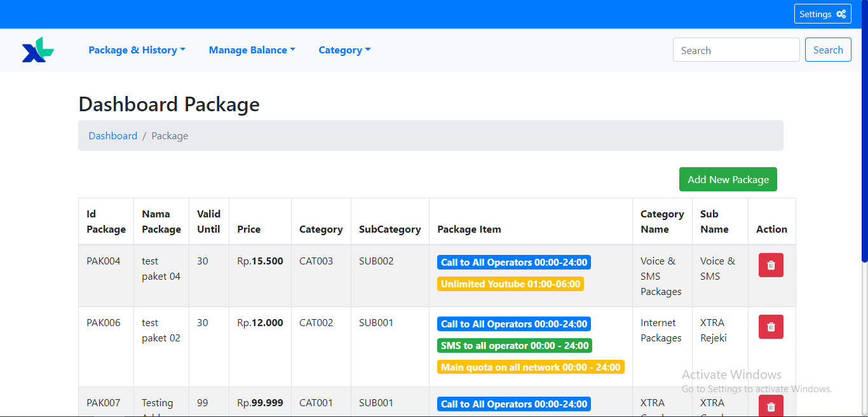Click the Rp.12.000 price cell

click(x=261, y=347)
